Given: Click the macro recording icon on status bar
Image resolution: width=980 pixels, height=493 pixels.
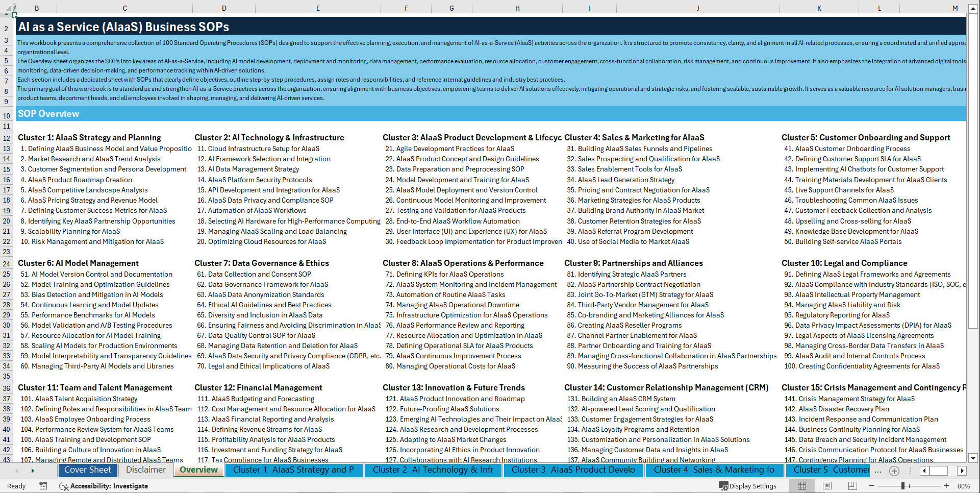Looking at the screenshot, I should (x=43, y=486).
